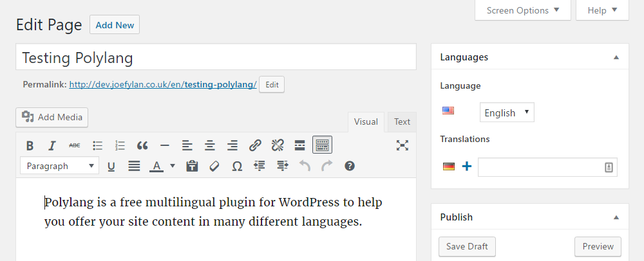The image size is (644, 261).
Task: Toggle italic formatting
Action: point(52,145)
